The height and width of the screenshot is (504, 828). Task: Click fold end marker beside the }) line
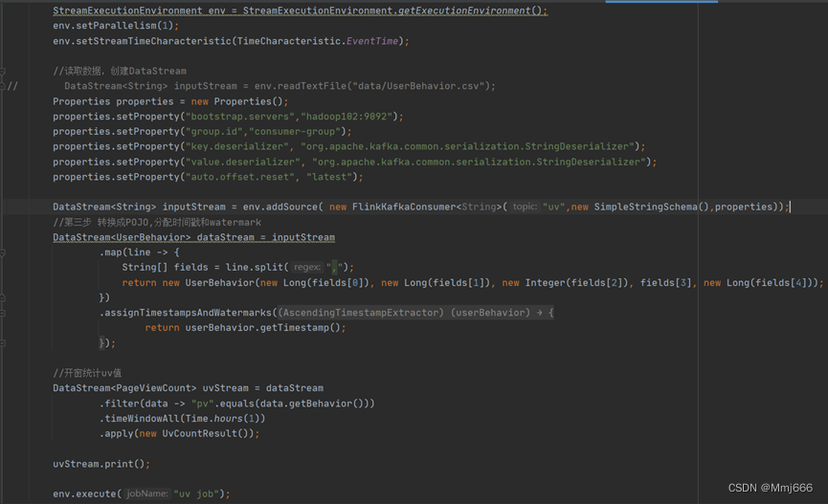3,297
